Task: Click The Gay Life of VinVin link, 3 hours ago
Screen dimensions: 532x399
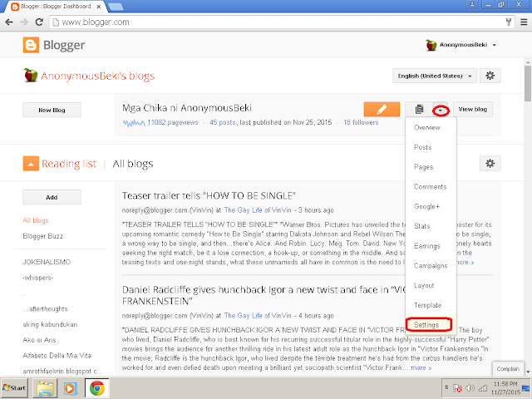Action: pyautogui.click(x=258, y=210)
